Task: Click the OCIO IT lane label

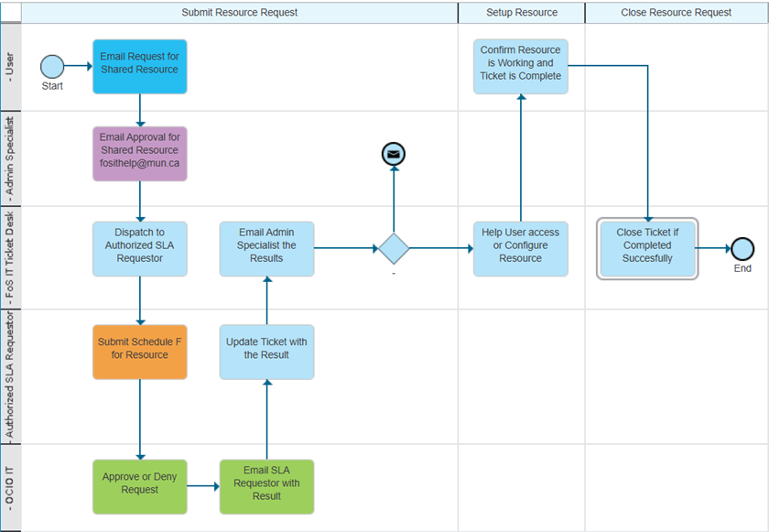Action: tap(10, 486)
